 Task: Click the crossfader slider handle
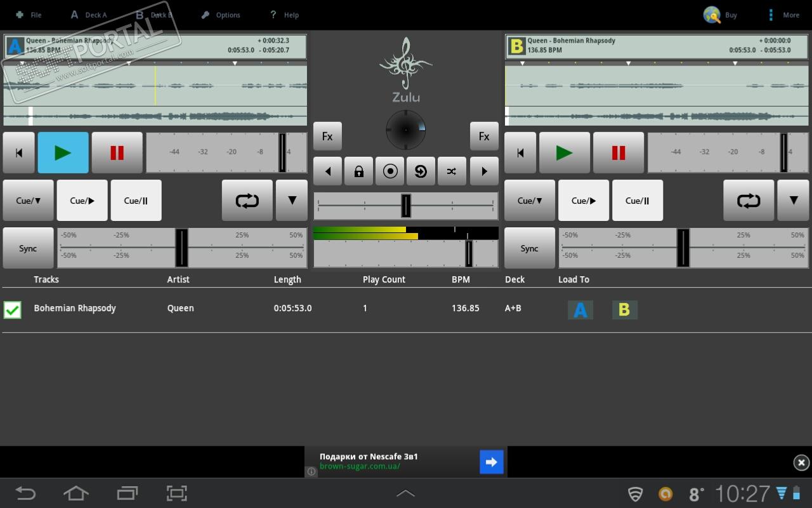[x=406, y=206]
